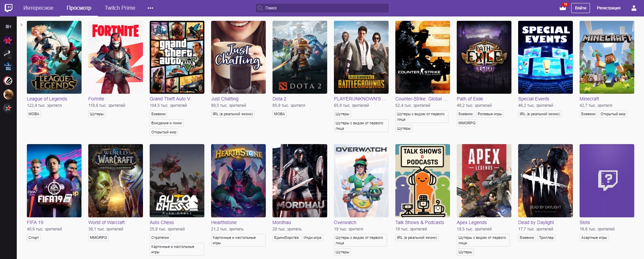
Task: Open the Fortnite cover art
Action: [x=115, y=57]
